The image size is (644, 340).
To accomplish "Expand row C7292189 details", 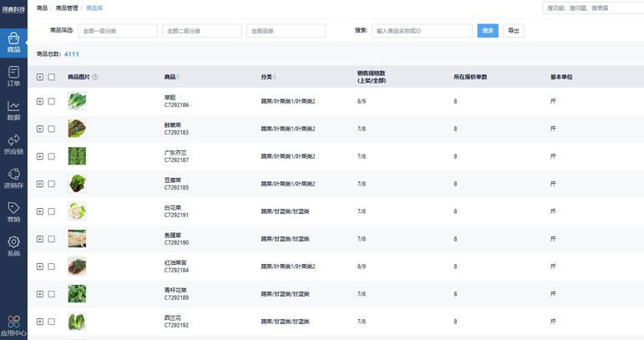I will (x=40, y=293).
